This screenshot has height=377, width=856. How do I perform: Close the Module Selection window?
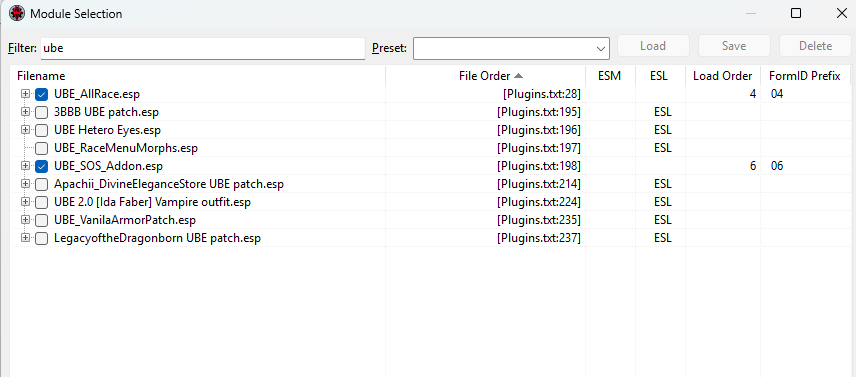pos(841,13)
